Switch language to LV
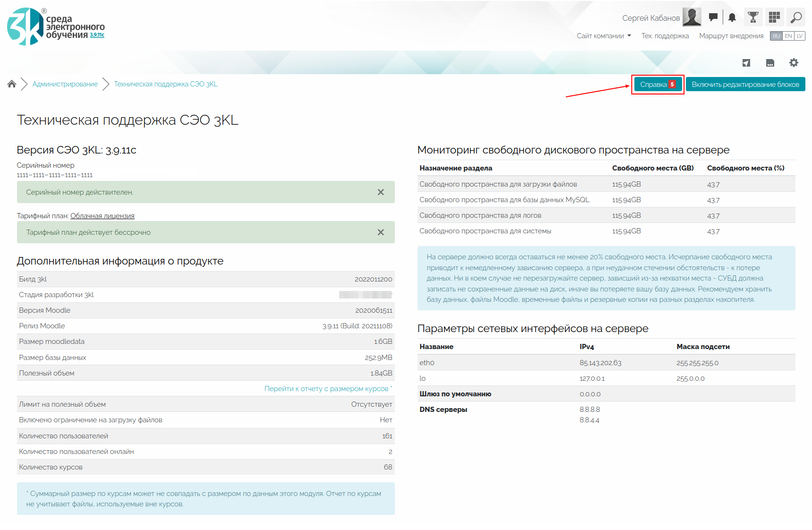Screen dimensions: 812x530 point(800,36)
